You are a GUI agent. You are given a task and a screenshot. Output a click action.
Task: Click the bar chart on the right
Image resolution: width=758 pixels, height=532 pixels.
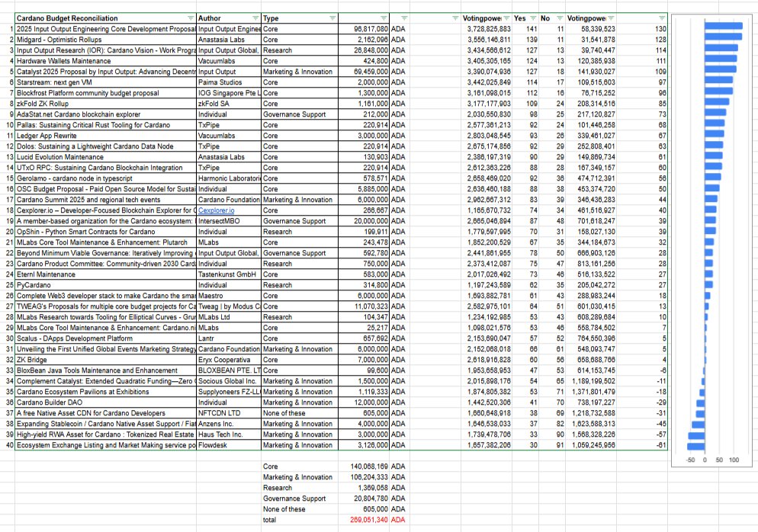[711, 241]
